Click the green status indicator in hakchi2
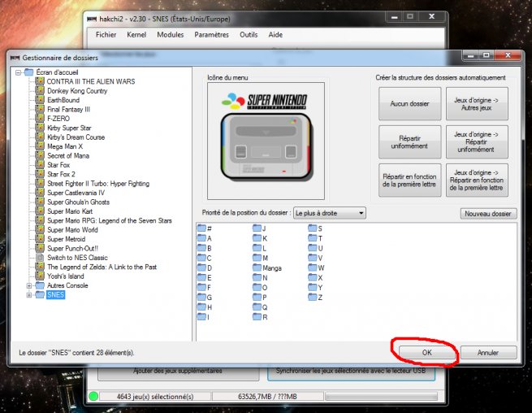532x413 pixels. tap(93, 397)
